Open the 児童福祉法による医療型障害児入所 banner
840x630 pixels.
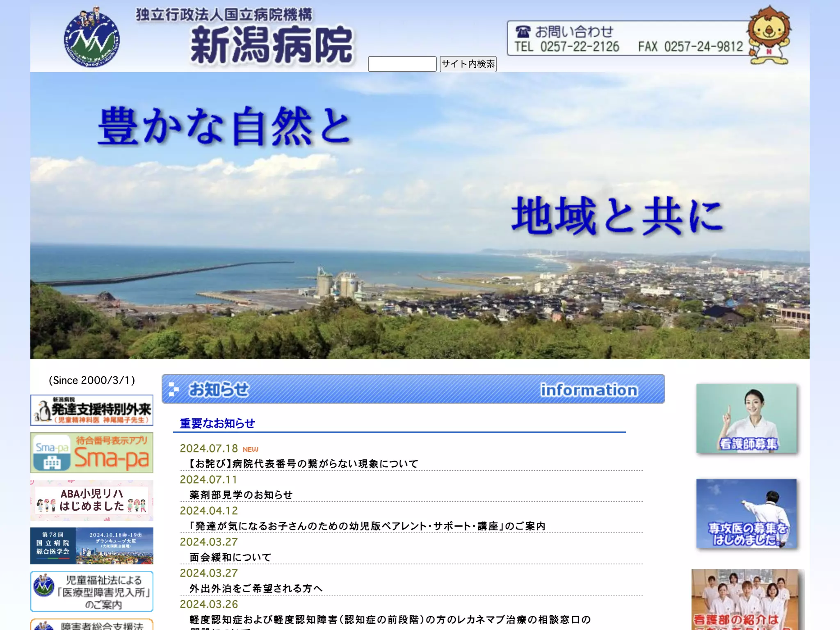(92, 591)
